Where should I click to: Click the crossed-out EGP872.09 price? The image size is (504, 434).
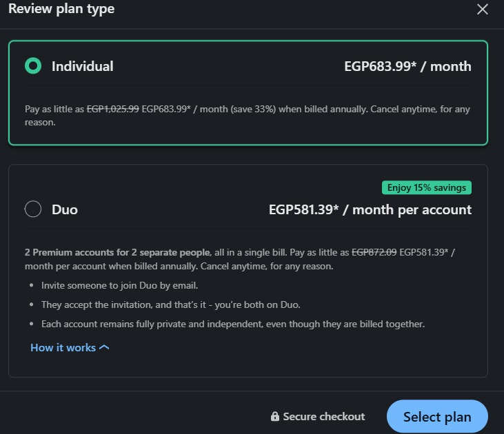point(374,252)
